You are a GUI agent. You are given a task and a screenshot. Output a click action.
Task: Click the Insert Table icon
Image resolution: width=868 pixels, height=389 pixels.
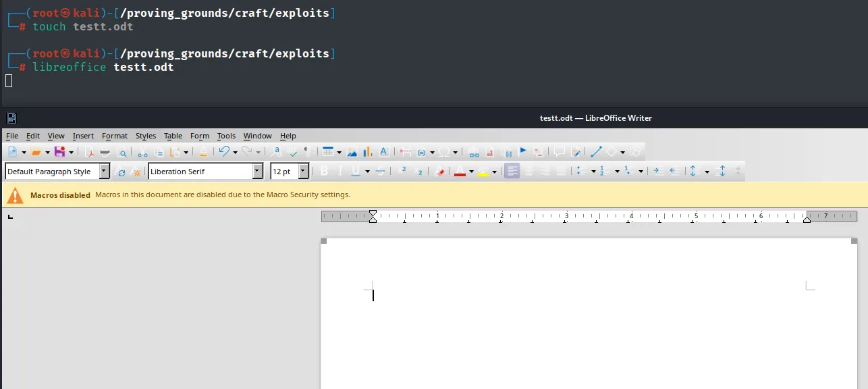[x=328, y=152]
